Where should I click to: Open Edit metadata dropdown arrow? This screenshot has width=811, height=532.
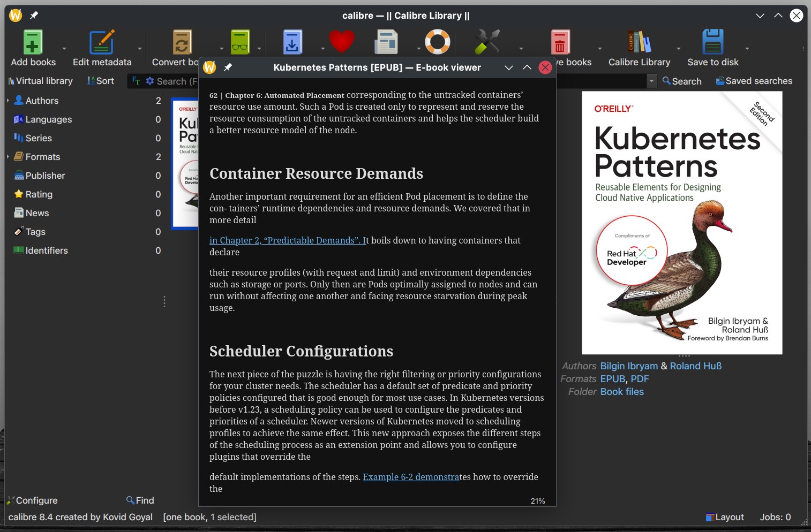point(140,49)
